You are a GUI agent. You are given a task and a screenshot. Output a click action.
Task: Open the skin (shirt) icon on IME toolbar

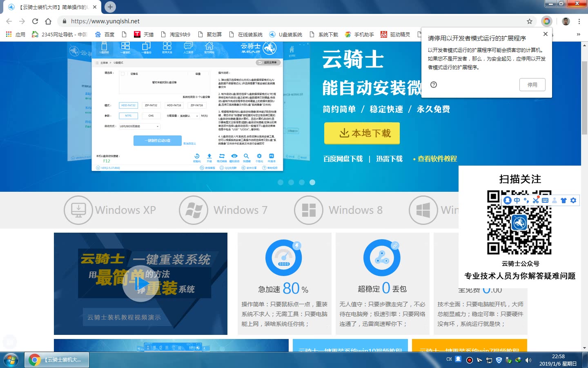pos(564,200)
